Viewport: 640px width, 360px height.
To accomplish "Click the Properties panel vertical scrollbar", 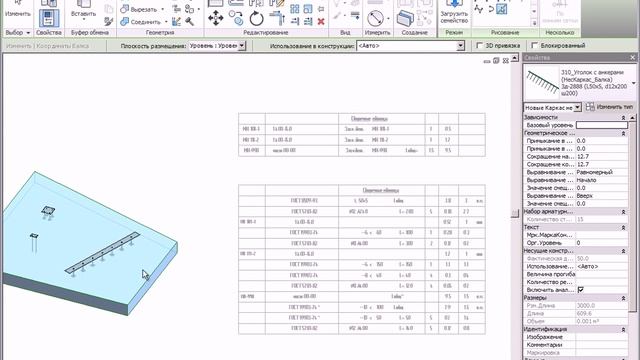I will point(633,216).
